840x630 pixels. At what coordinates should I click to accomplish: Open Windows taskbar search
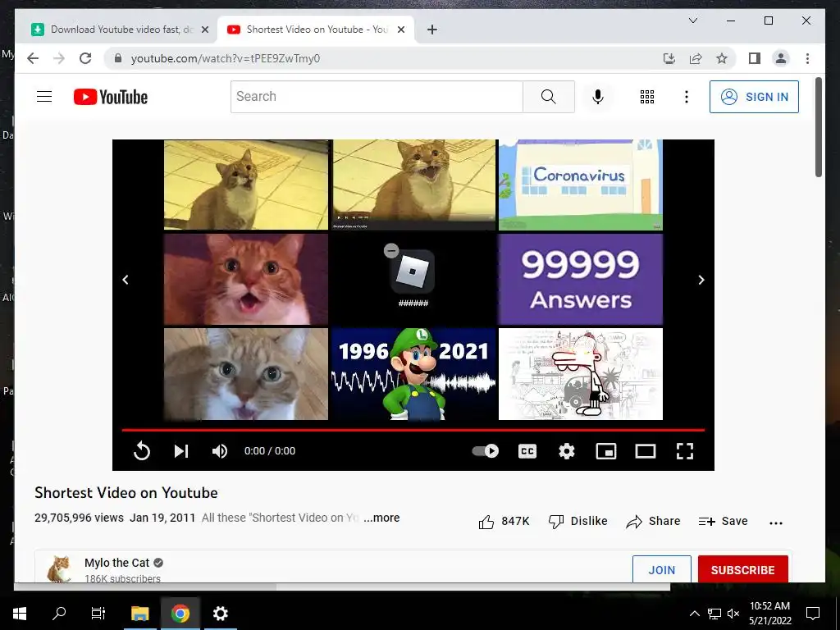point(59,614)
